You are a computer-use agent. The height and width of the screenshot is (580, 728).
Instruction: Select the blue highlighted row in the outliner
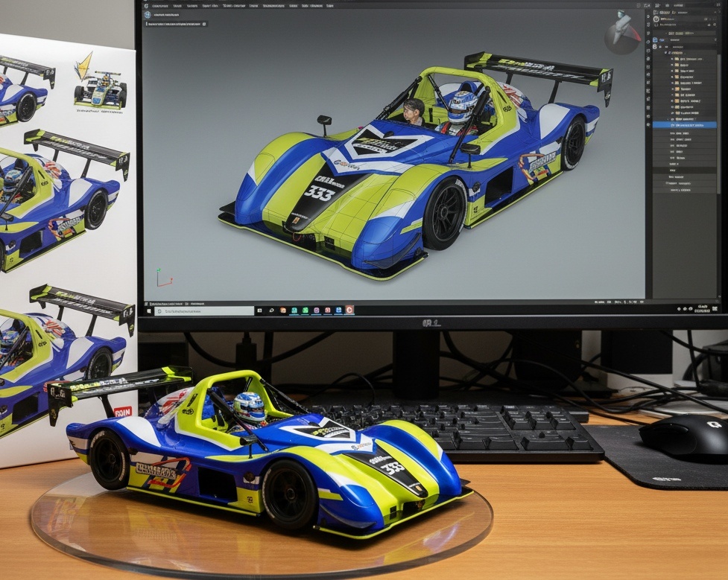pyautogui.click(x=684, y=125)
